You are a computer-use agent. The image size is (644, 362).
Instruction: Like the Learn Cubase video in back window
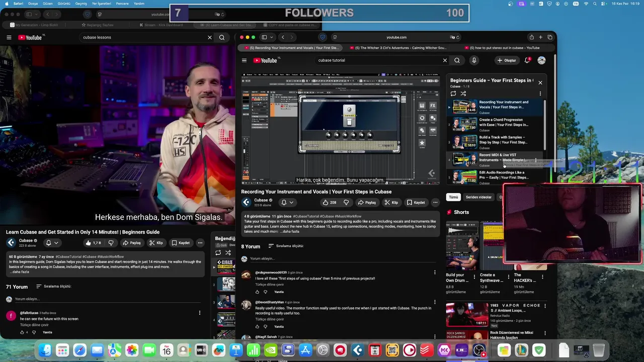tap(93, 243)
